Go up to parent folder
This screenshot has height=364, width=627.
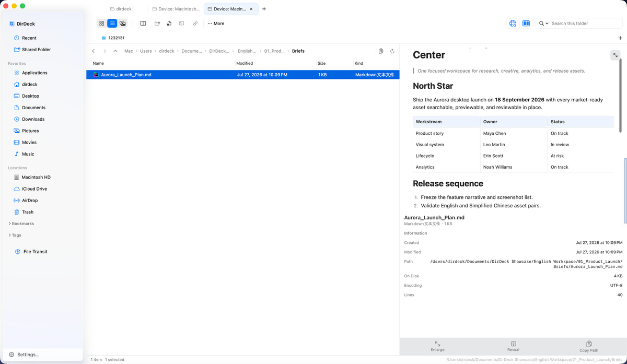tap(115, 51)
